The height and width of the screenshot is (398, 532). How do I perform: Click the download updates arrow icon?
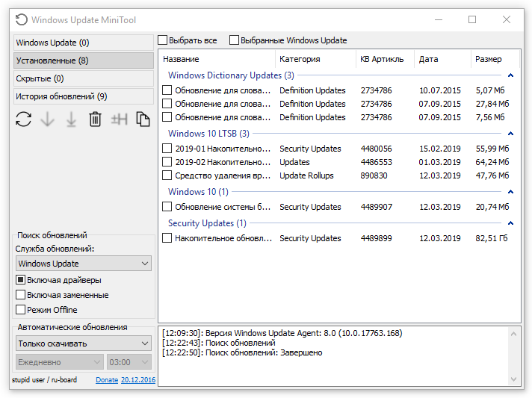pyautogui.click(x=48, y=119)
